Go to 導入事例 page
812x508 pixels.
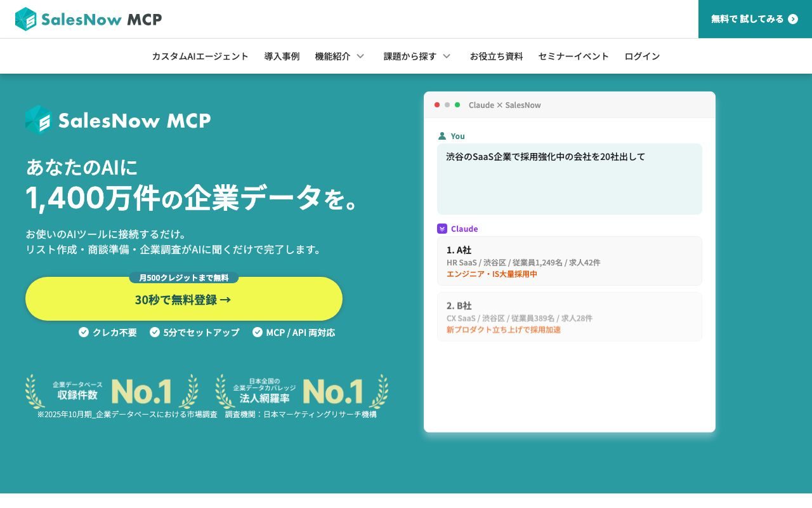click(282, 56)
